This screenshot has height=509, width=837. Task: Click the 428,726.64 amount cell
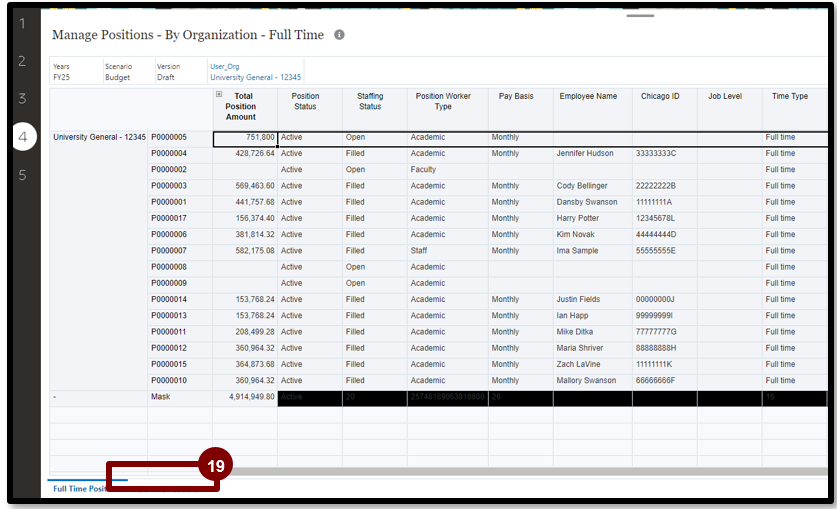point(245,154)
